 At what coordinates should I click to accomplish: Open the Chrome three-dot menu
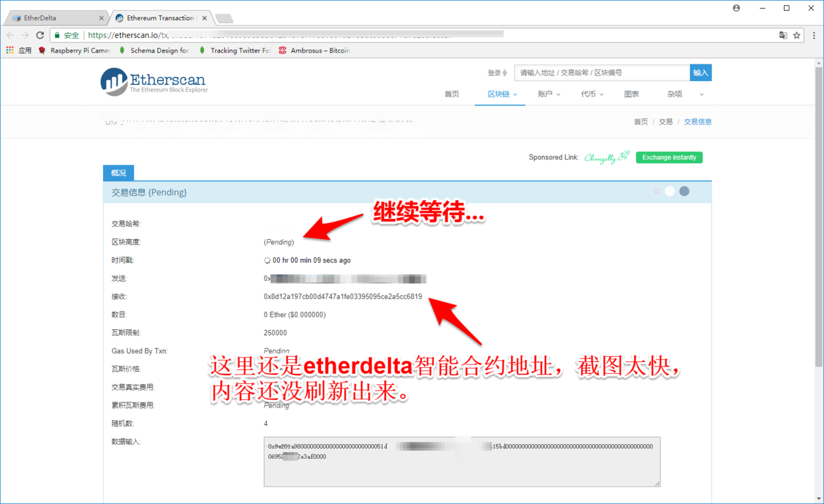pyautogui.click(x=814, y=35)
